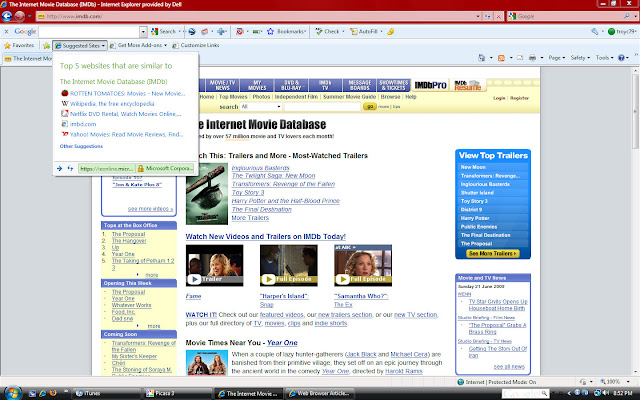This screenshot has width=640, height=400.
Task: Open the Inglourious Basterds trailer link
Action: coord(259,169)
